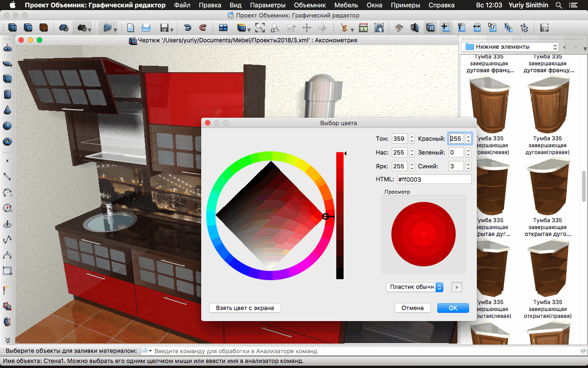Open the Мебель menu

coord(346,6)
